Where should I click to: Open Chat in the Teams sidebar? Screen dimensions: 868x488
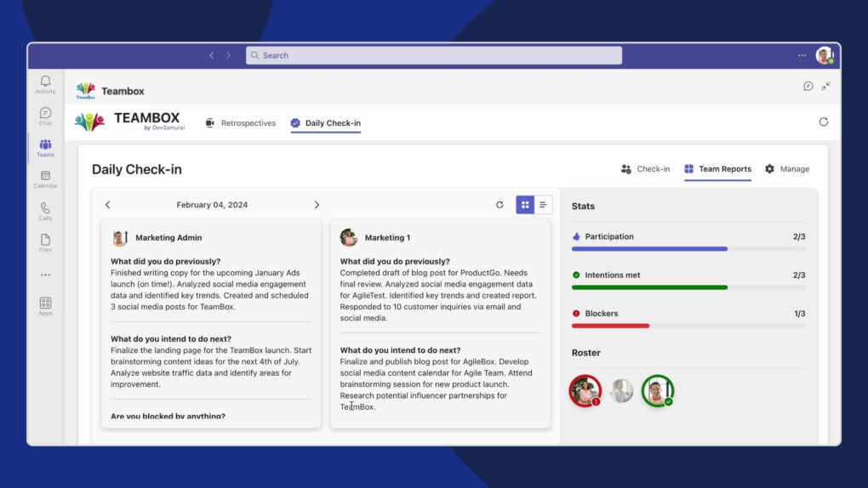click(x=45, y=116)
